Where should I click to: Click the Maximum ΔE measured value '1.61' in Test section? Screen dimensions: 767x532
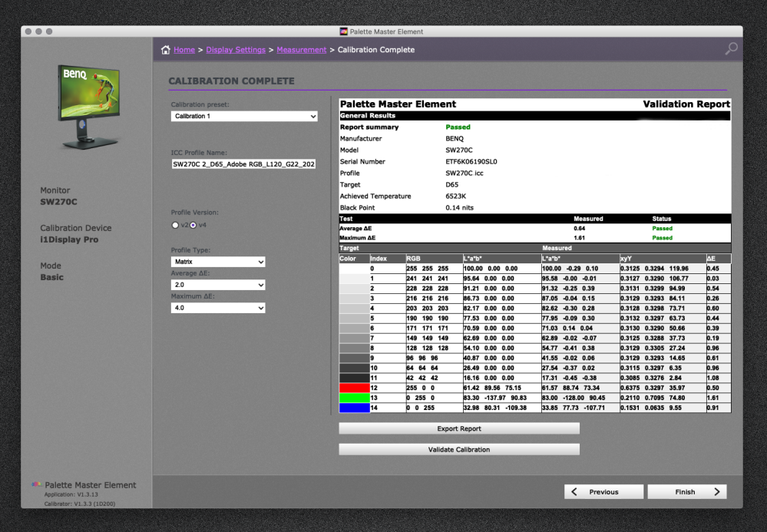pyautogui.click(x=579, y=238)
